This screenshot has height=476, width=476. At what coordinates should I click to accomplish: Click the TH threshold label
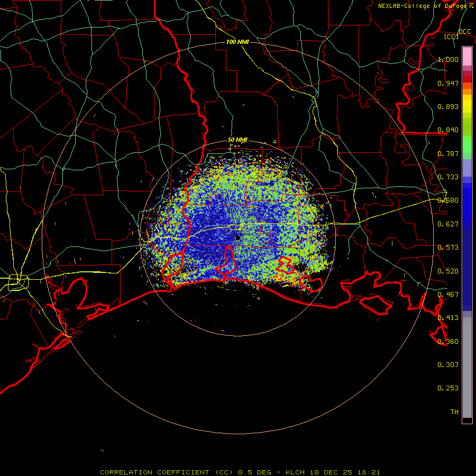point(454,412)
